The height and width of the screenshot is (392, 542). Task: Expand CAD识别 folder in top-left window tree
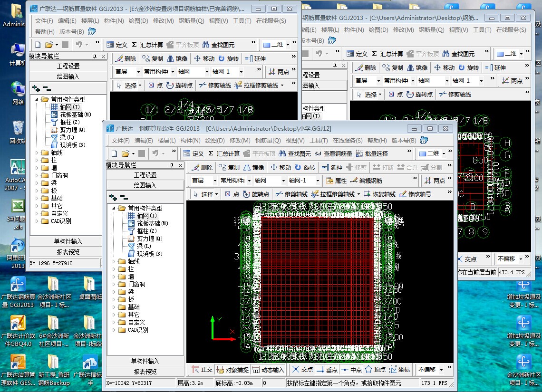[37, 221]
